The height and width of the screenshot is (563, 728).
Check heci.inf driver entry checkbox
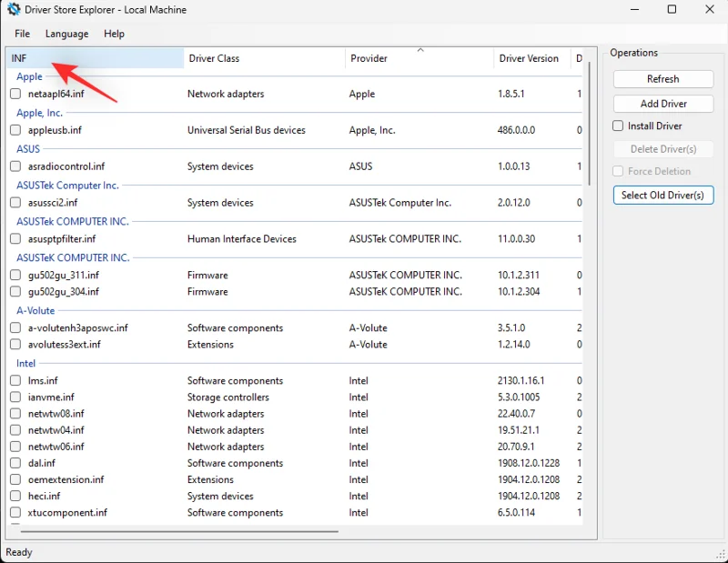tap(15, 496)
